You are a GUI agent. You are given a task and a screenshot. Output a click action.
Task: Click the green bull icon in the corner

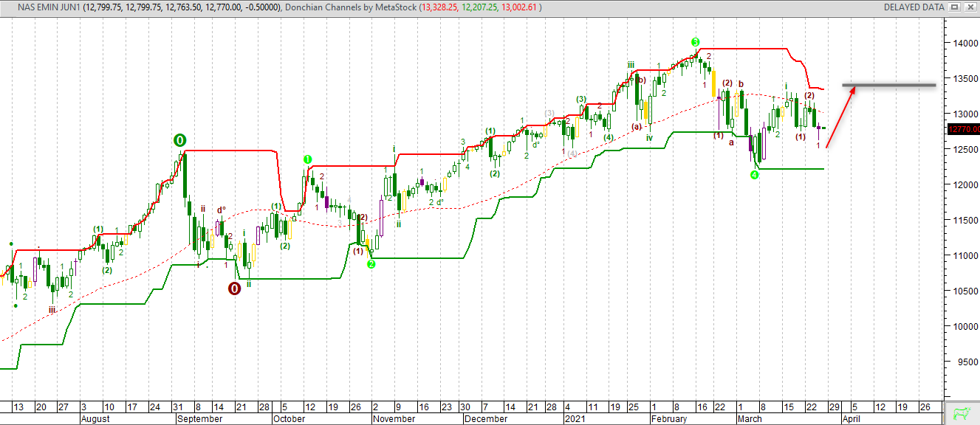(961, 412)
